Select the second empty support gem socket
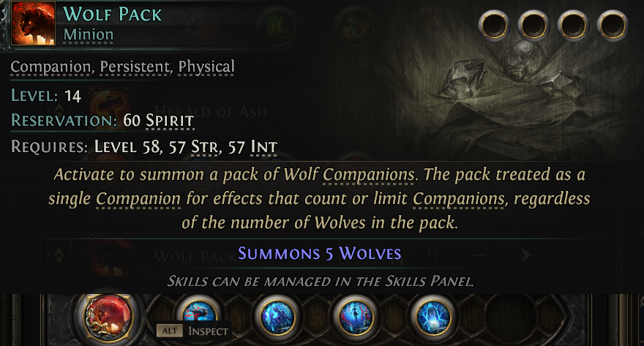The image size is (644, 346). click(x=533, y=26)
